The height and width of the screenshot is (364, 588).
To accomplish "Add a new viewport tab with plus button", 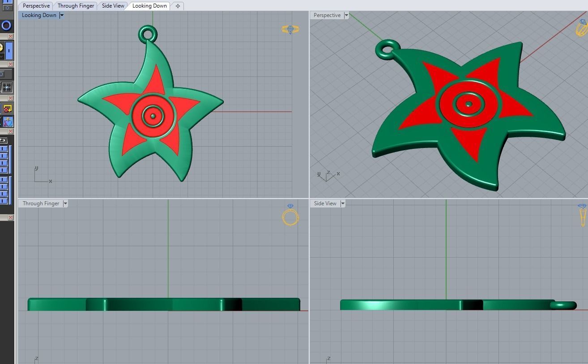I will click(178, 6).
